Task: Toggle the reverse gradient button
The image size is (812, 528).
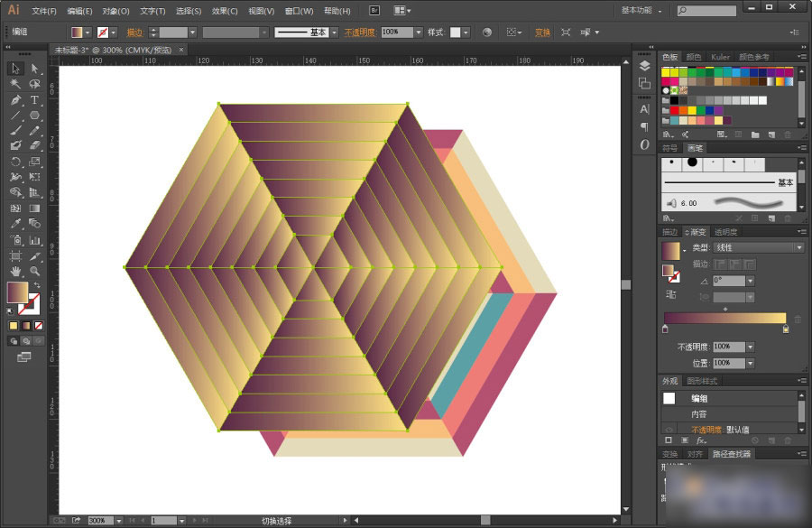Action: (x=670, y=294)
